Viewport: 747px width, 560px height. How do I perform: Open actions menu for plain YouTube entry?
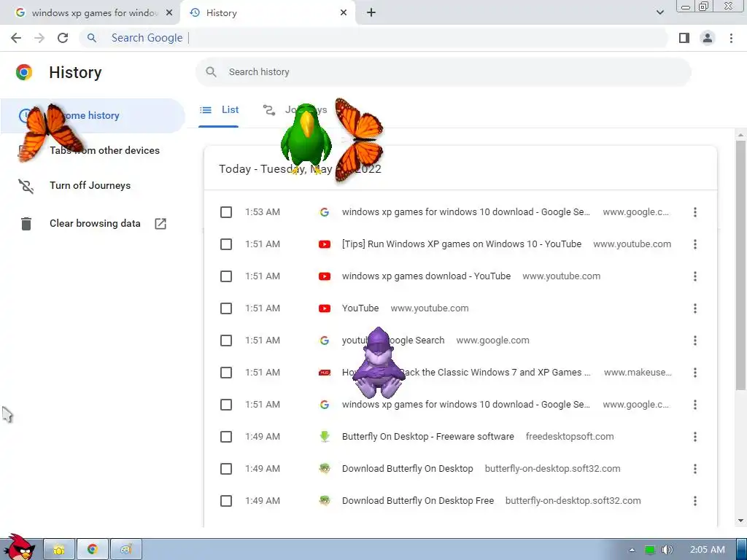pos(695,308)
